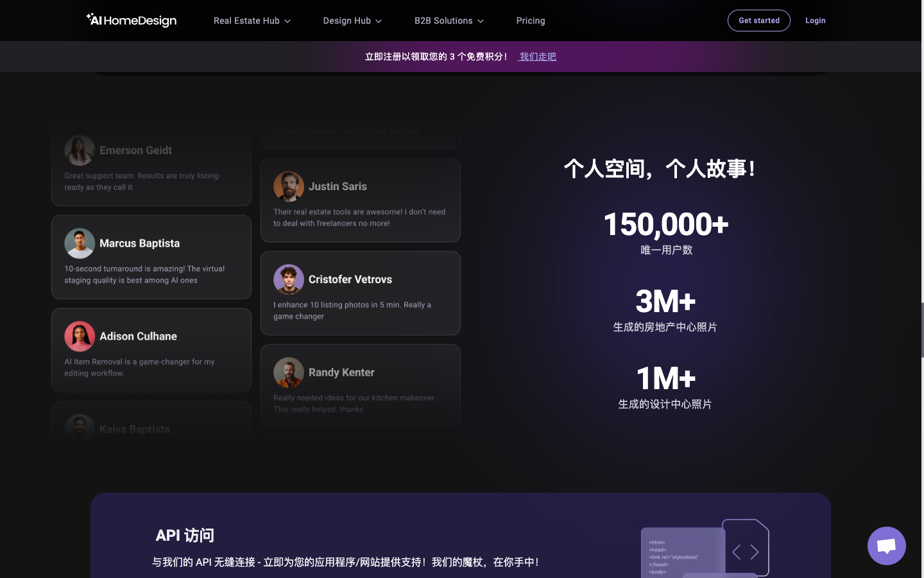Image resolution: width=924 pixels, height=578 pixels.
Task: Click Randy Kenter's kitchen makeover review
Action: (x=354, y=403)
